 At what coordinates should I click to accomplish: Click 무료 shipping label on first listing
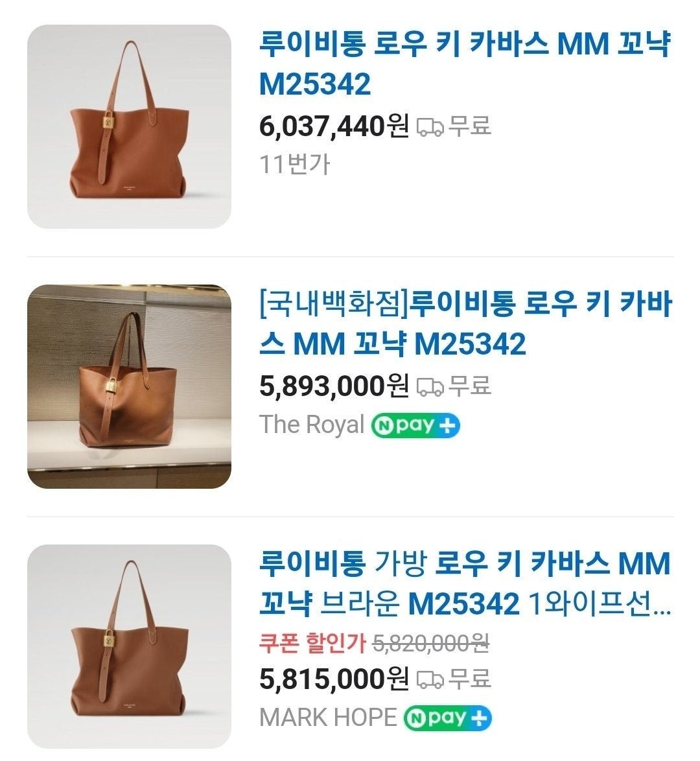click(x=469, y=126)
